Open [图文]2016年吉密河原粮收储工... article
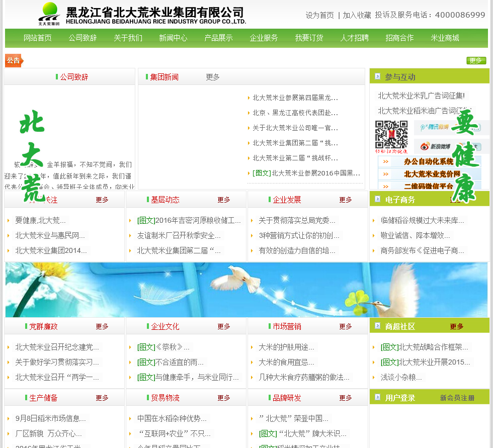 [189, 221]
